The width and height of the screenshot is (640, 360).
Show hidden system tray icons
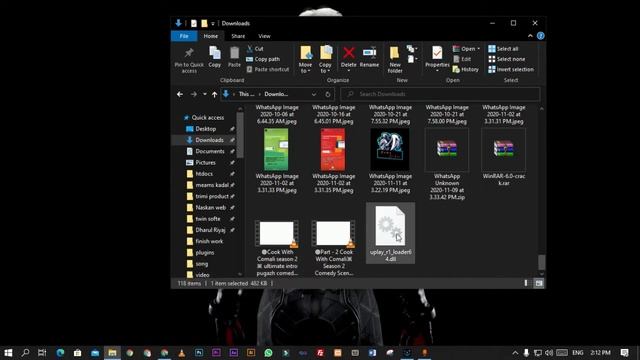[515, 353]
